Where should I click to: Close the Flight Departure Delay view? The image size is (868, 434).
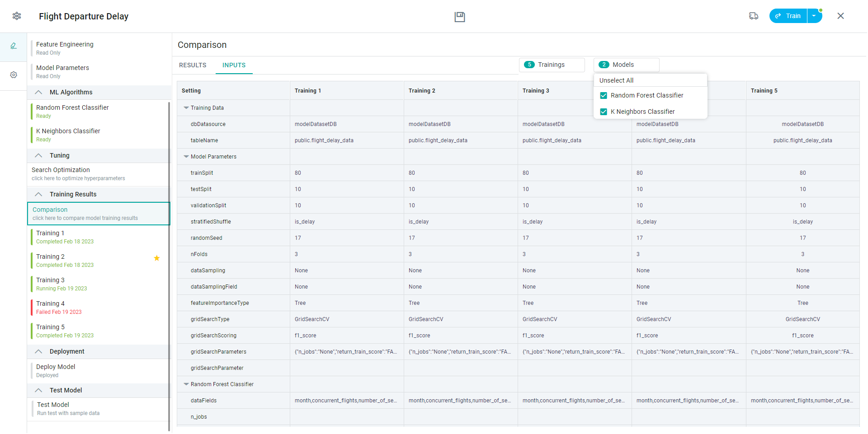pyautogui.click(x=840, y=16)
